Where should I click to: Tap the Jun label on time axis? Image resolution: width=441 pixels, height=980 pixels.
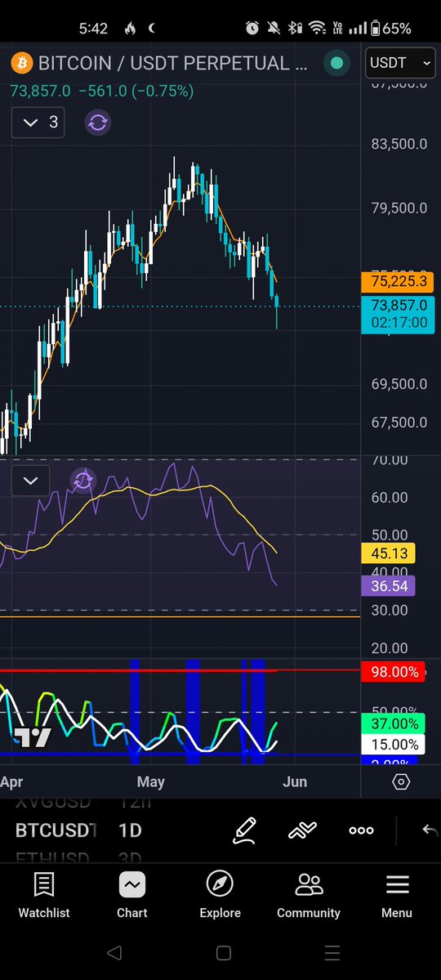pyautogui.click(x=295, y=782)
